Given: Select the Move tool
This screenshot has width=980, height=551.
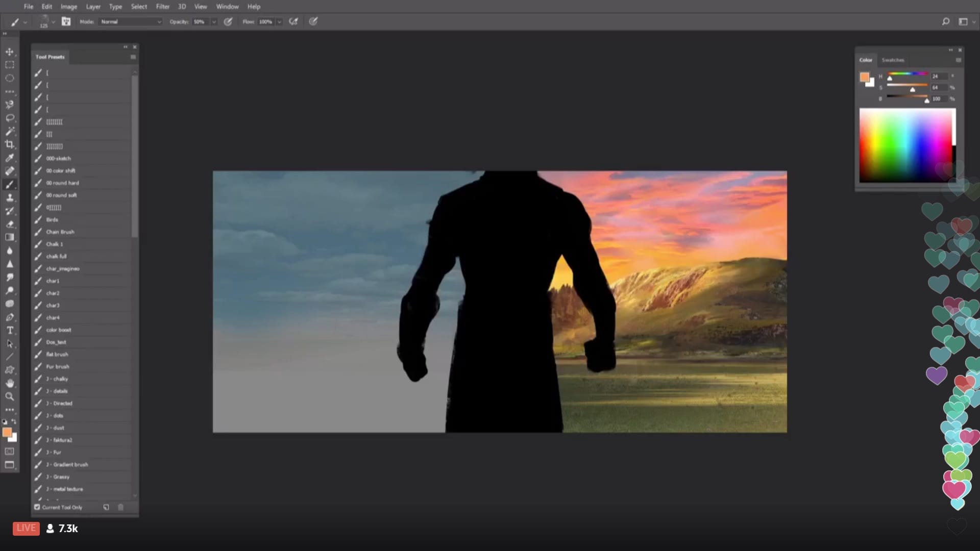Looking at the screenshot, I should coord(9,52).
